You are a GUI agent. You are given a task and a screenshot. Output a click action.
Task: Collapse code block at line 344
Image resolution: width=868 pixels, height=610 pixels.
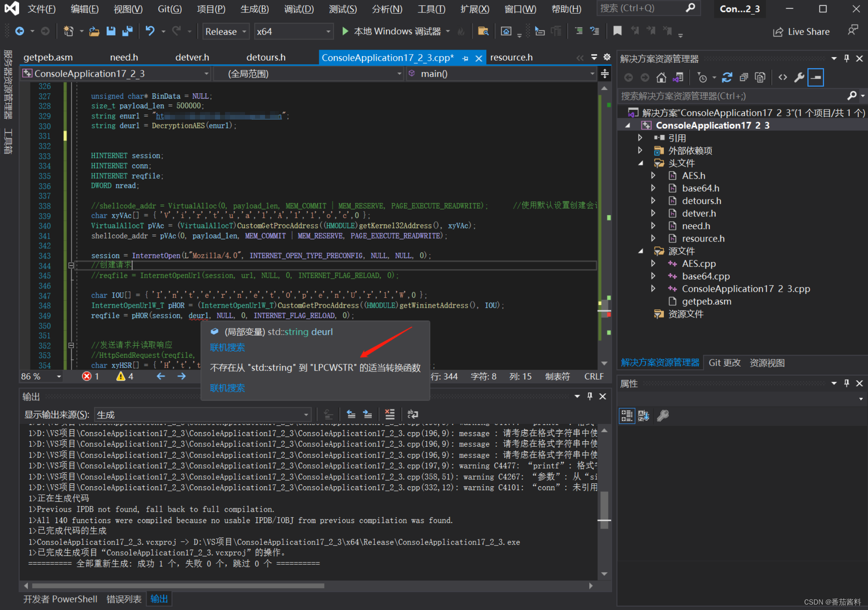pos(71,265)
